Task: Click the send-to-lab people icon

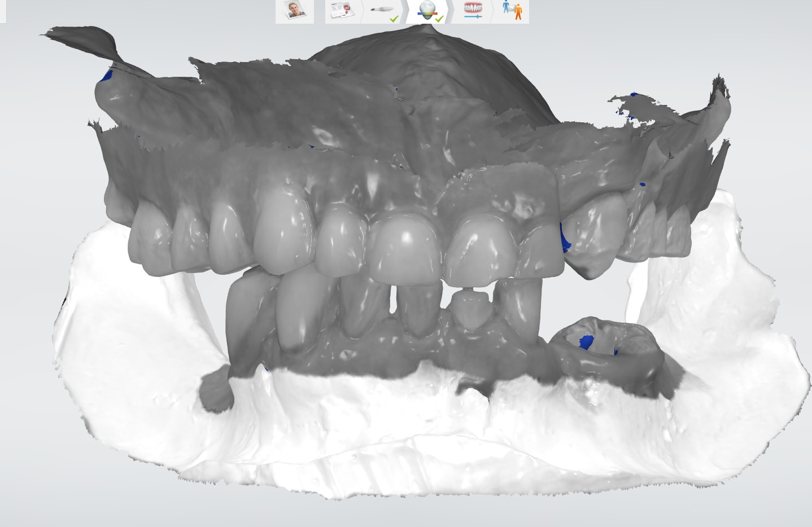Action: click(513, 10)
